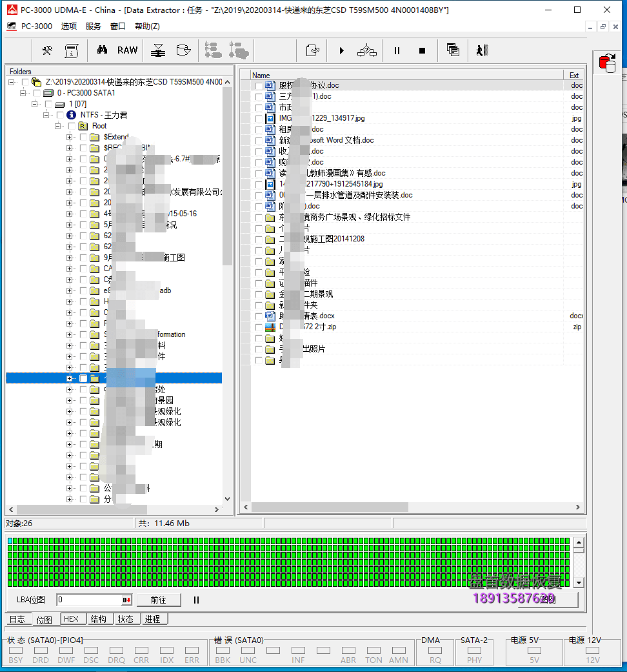The width and height of the screenshot is (627, 672).
Task: Switch to the 日志 tab
Action: tap(17, 619)
